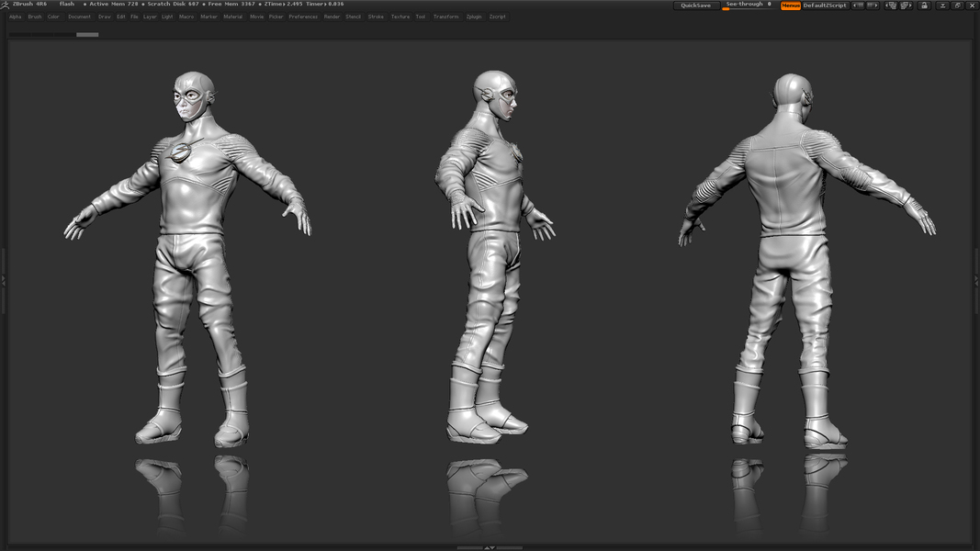The width and height of the screenshot is (980, 551).
Task: Open the Document menu
Action: coord(79,17)
